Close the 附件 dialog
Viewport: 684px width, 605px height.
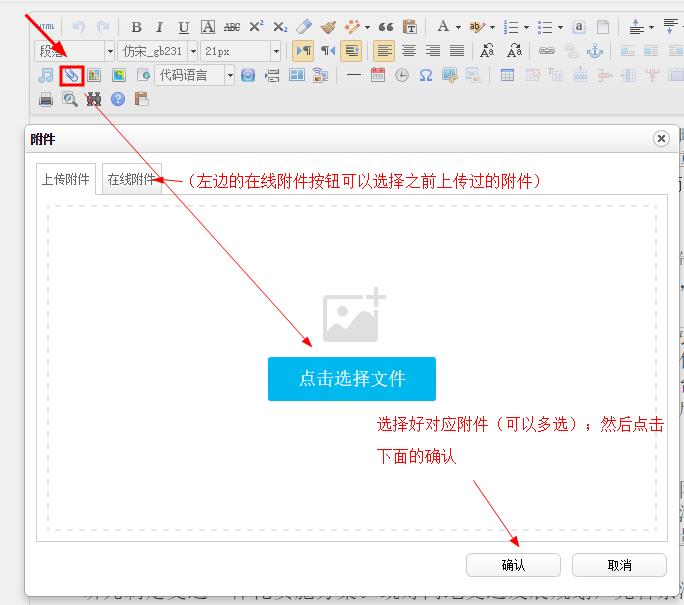coord(660,139)
